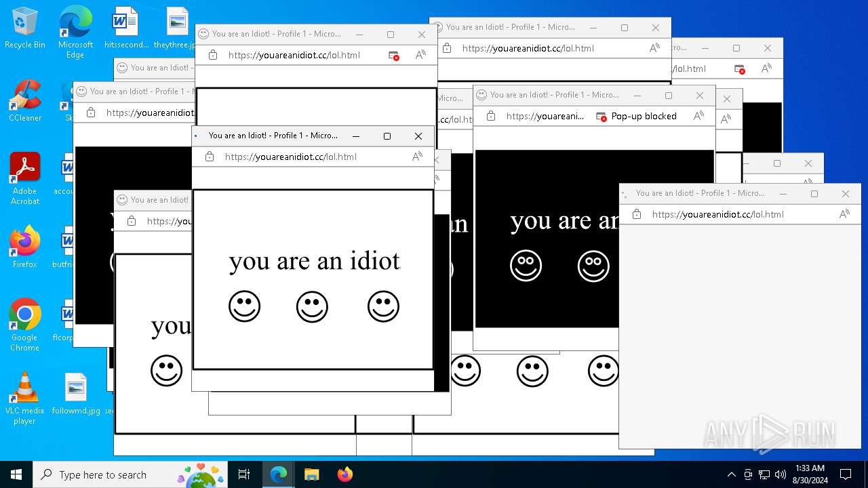Open the notification center icon
The image size is (868, 488).
[846, 474]
